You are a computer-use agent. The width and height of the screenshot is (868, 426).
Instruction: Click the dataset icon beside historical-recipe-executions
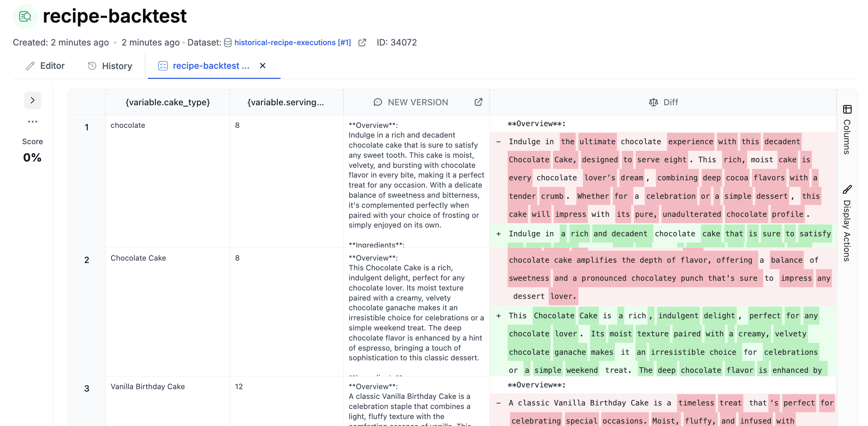(x=227, y=42)
